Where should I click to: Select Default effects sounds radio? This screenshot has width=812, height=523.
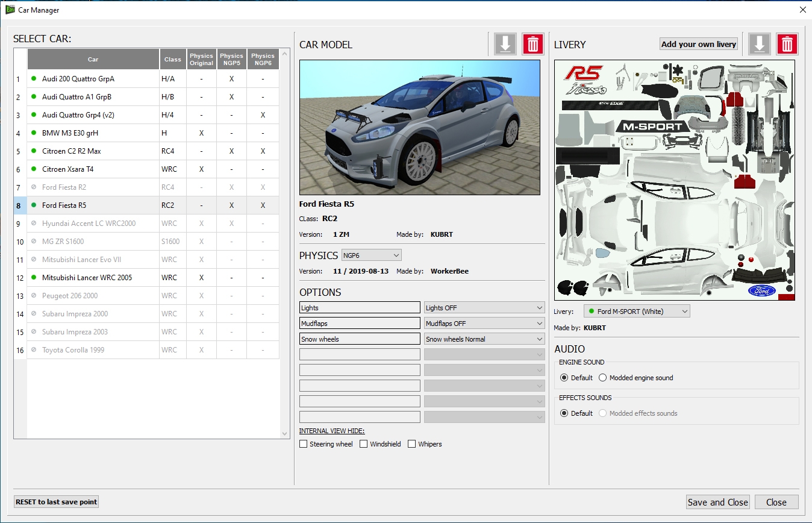click(564, 413)
